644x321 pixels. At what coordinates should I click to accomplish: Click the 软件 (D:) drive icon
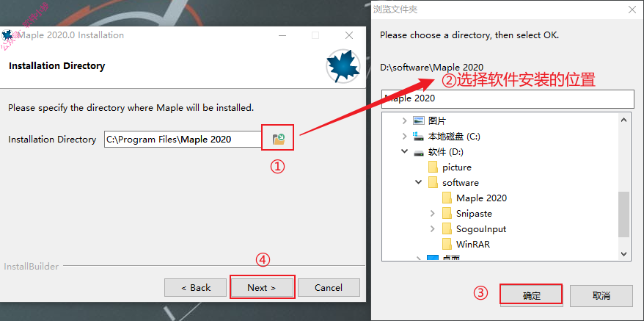[x=419, y=152]
